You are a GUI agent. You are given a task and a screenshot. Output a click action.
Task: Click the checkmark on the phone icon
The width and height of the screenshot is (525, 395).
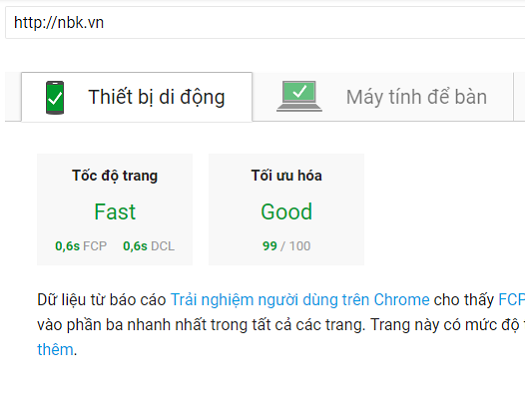(55, 98)
